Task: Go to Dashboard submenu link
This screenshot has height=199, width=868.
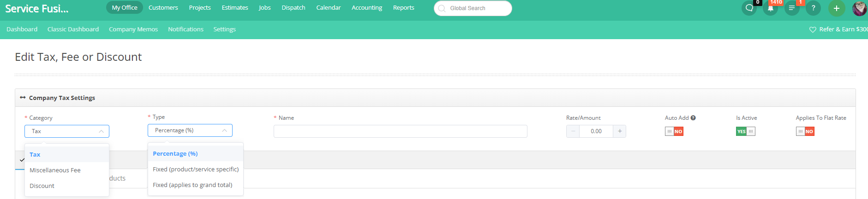Action: tap(22, 29)
